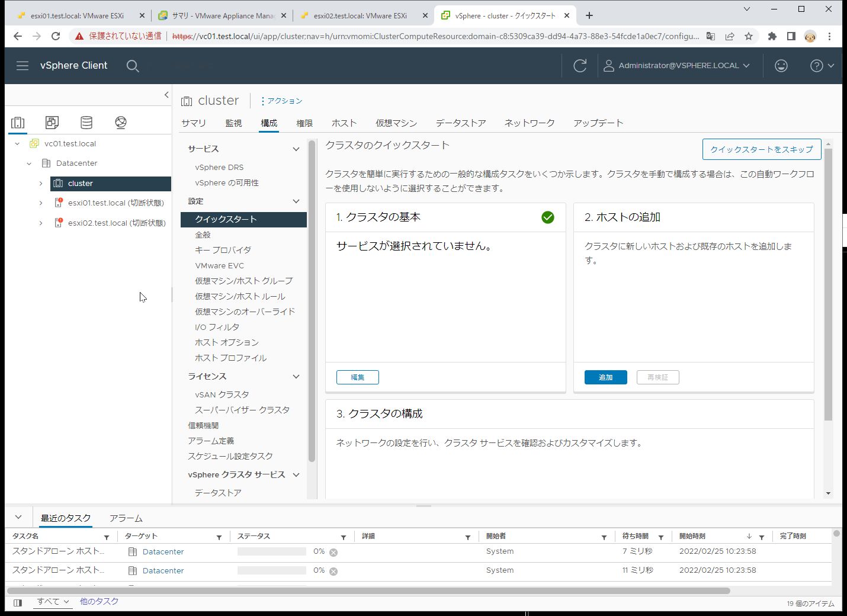Collapse the vc01.test.local tree node

(17, 144)
